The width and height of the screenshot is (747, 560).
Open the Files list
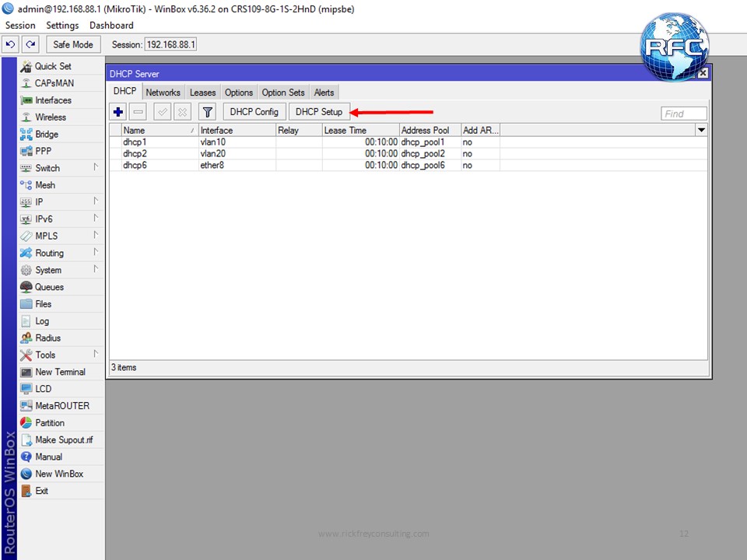61,304
